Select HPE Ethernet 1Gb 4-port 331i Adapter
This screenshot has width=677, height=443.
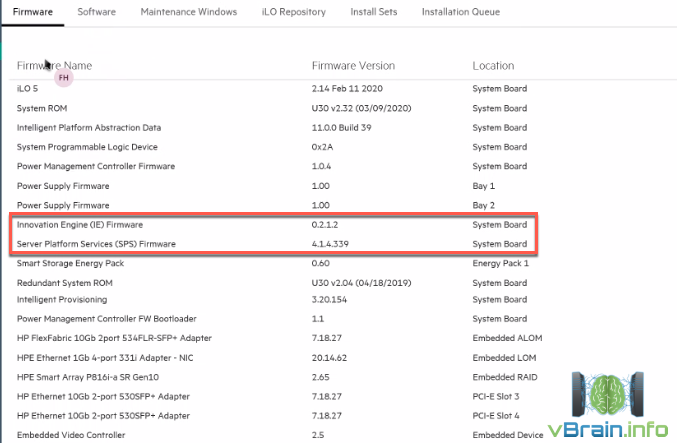105,358
